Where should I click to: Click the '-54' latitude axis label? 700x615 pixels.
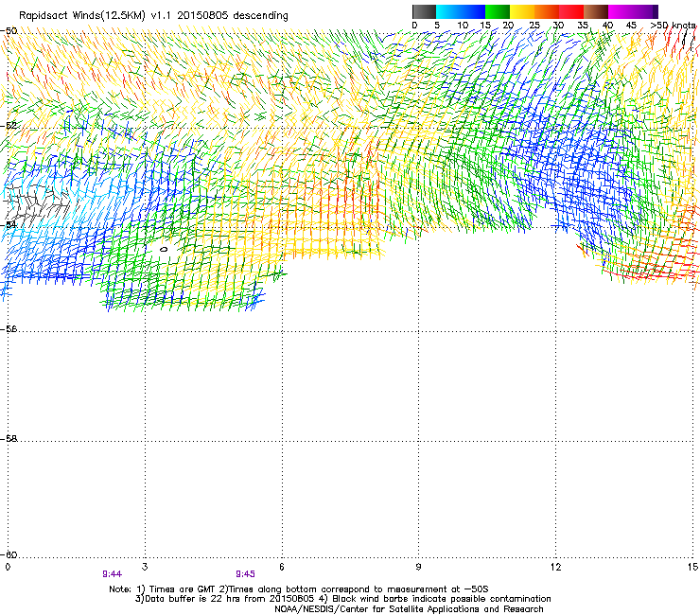[x=9, y=224]
